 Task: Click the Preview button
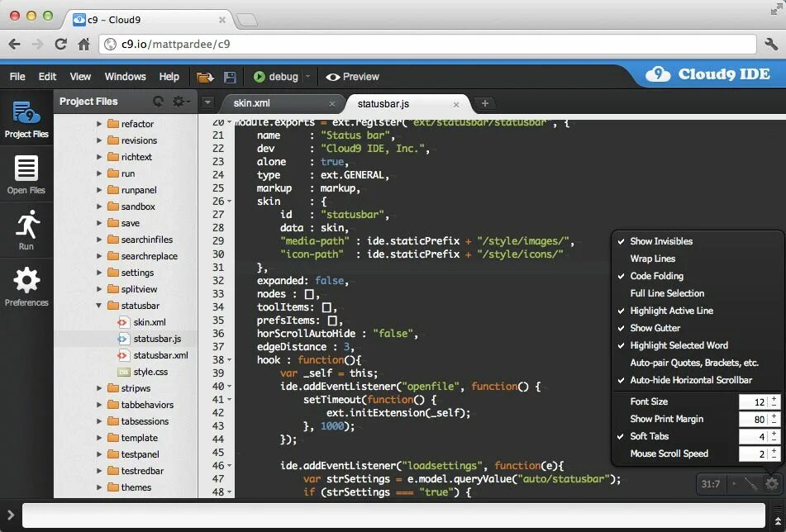(352, 77)
